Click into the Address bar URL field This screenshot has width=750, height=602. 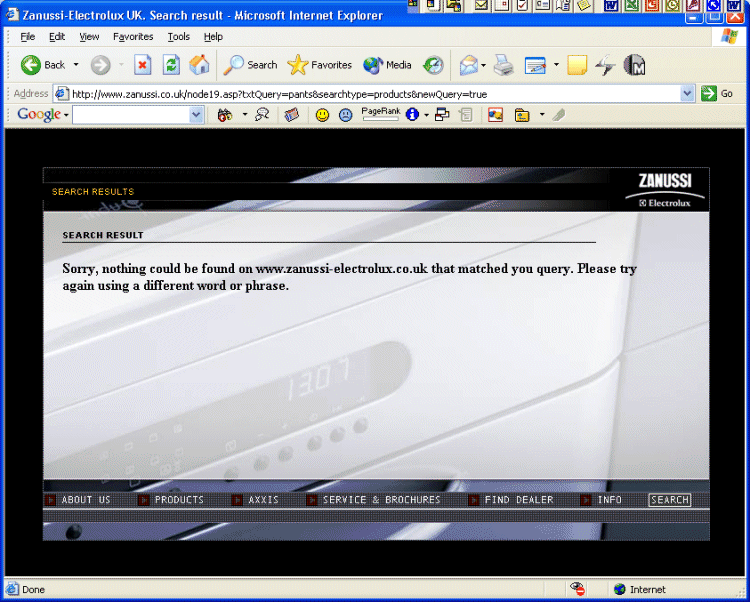[367, 94]
